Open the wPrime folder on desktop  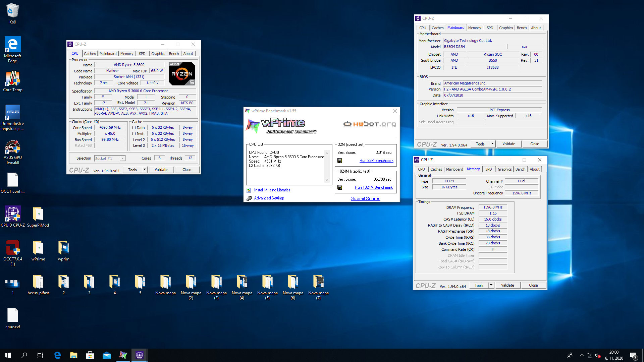click(38, 251)
